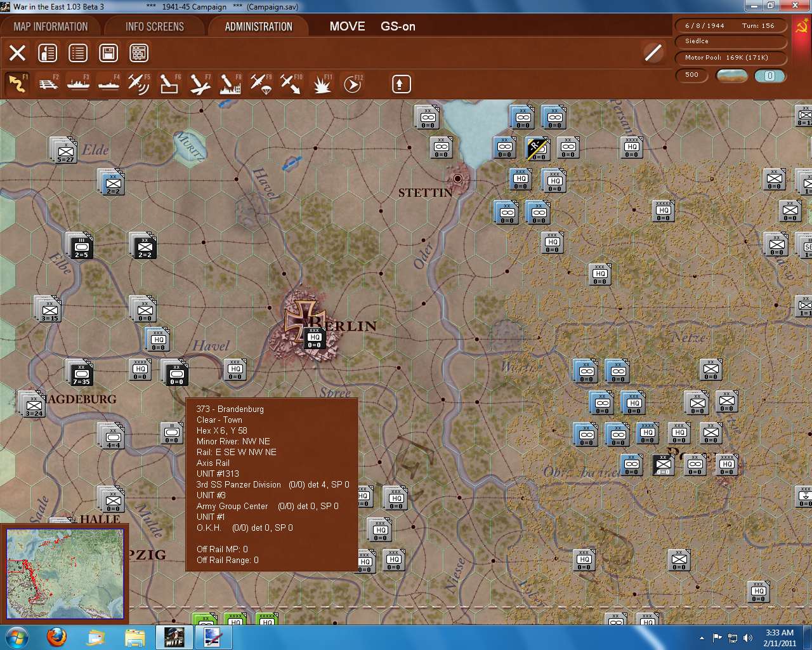Screen dimensions: 812x650
Task: Click the Stettin city dot on map
Action: (x=457, y=178)
